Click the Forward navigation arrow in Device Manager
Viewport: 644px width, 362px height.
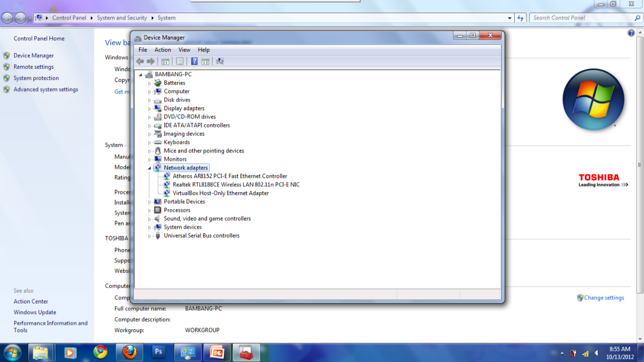[x=151, y=61]
